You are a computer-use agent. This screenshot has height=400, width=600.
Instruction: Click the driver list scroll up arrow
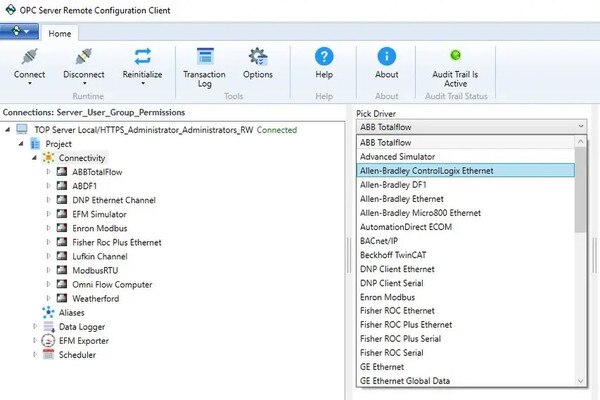[580, 142]
